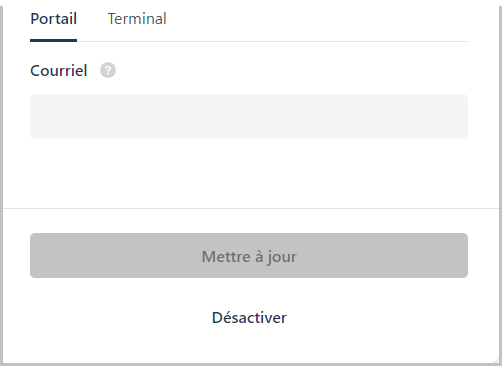This screenshot has height=366, width=502.
Task: Deactivate using the Désactiver text button
Action: tap(249, 318)
